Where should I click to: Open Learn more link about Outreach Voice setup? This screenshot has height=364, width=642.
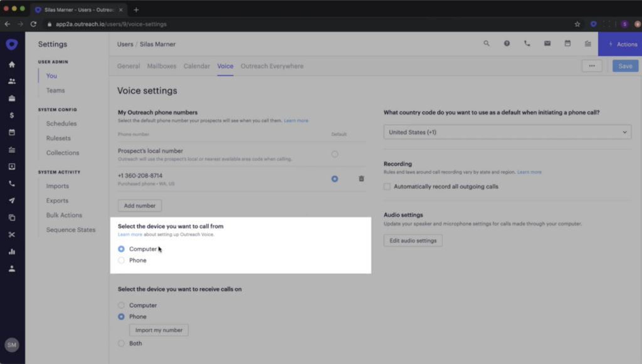coord(130,234)
